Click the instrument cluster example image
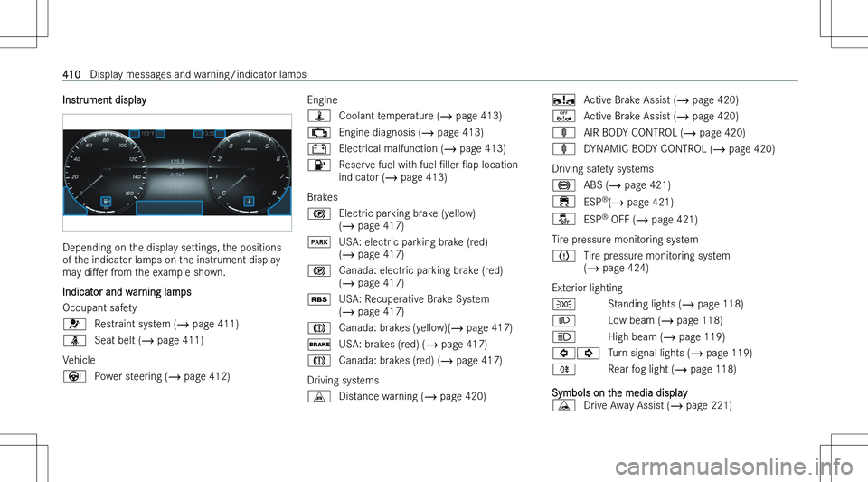This screenshot has width=868, height=482. click(x=177, y=173)
